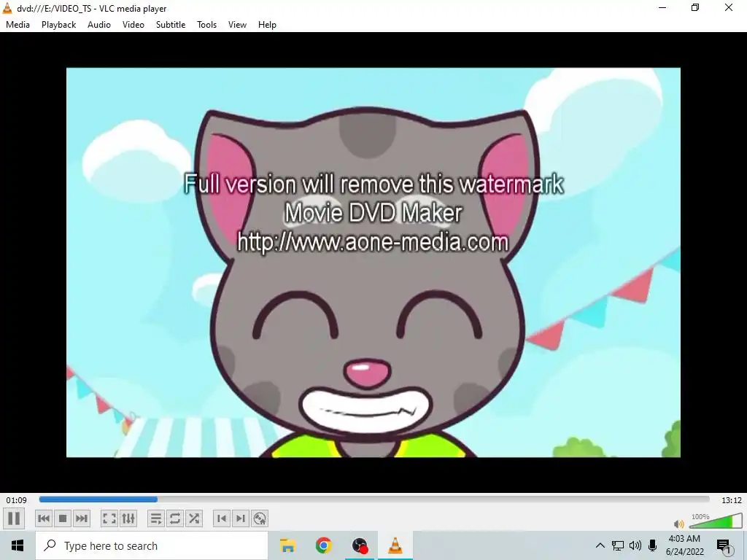Viewport: 747px width, 560px height.
Task: Open the clock showing 4:03 AM
Action: coord(684,545)
